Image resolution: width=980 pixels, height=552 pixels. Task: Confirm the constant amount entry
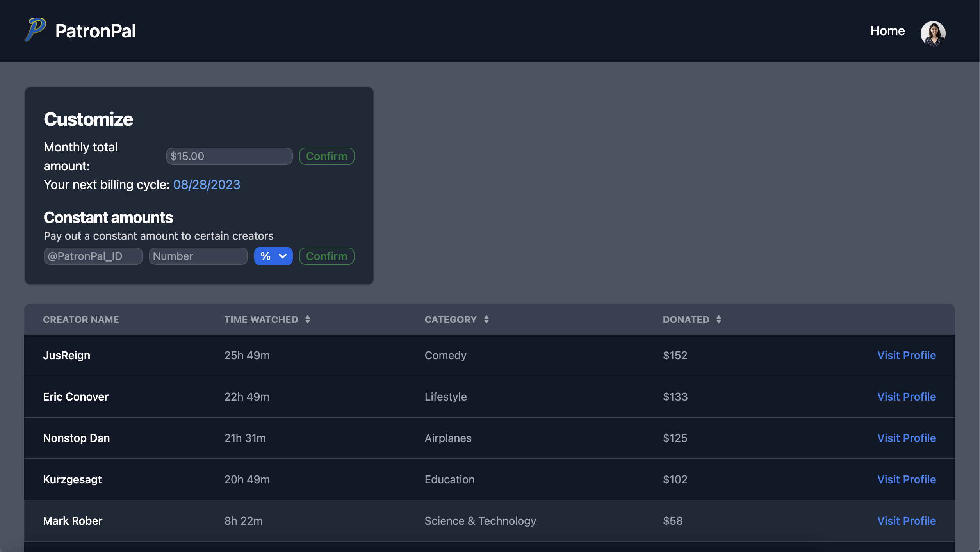pyautogui.click(x=326, y=256)
